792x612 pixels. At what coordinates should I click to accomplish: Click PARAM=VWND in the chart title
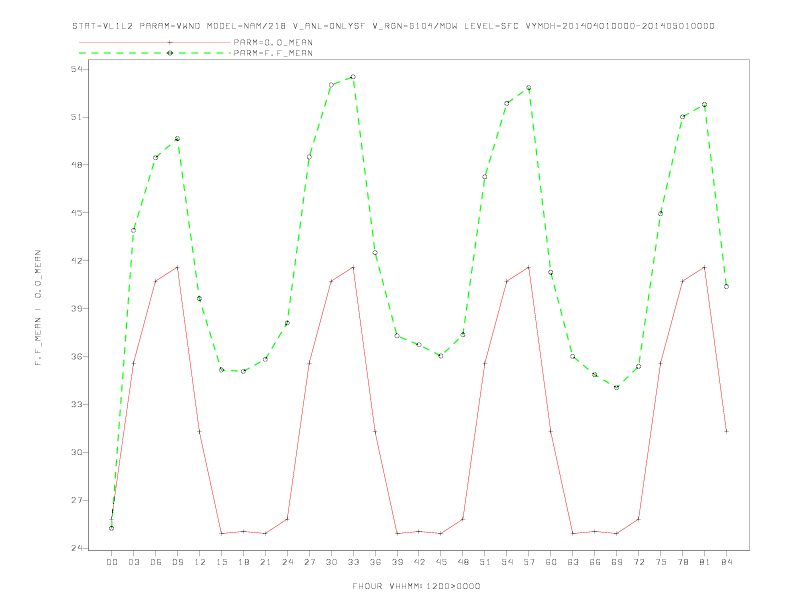[170, 26]
